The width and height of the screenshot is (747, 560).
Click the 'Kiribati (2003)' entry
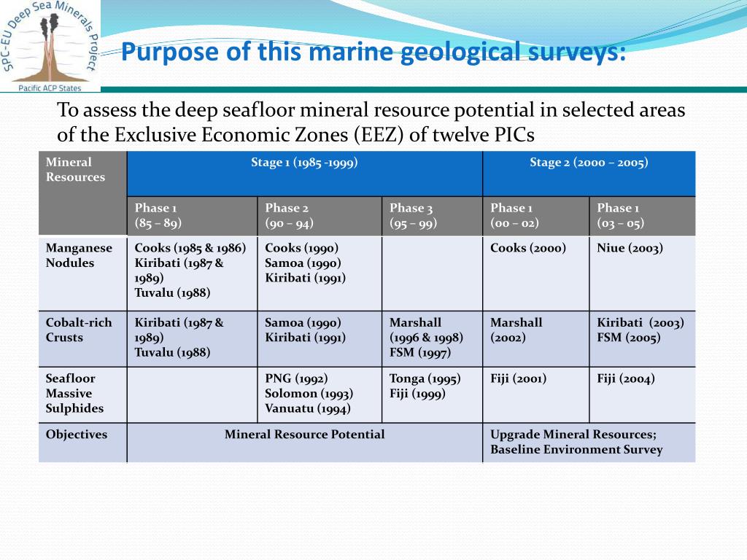point(640,323)
